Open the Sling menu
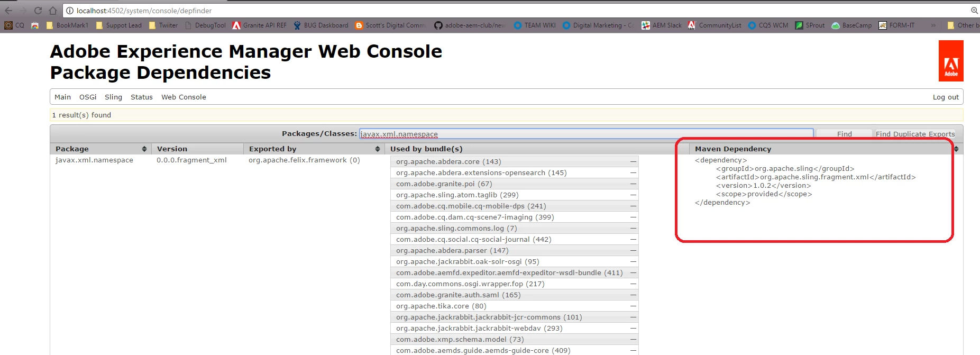This screenshot has height=355, width=980. pos(113,97)
